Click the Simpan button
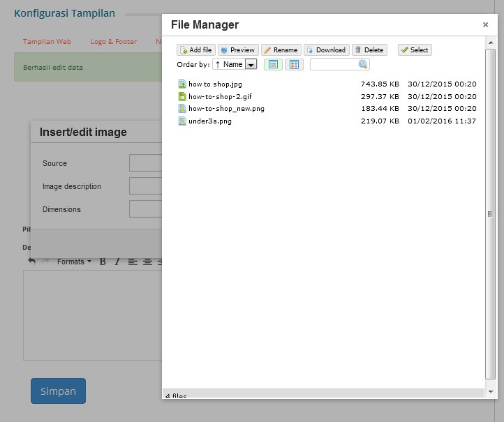504x422 pixels. click(x=58, y=391)
